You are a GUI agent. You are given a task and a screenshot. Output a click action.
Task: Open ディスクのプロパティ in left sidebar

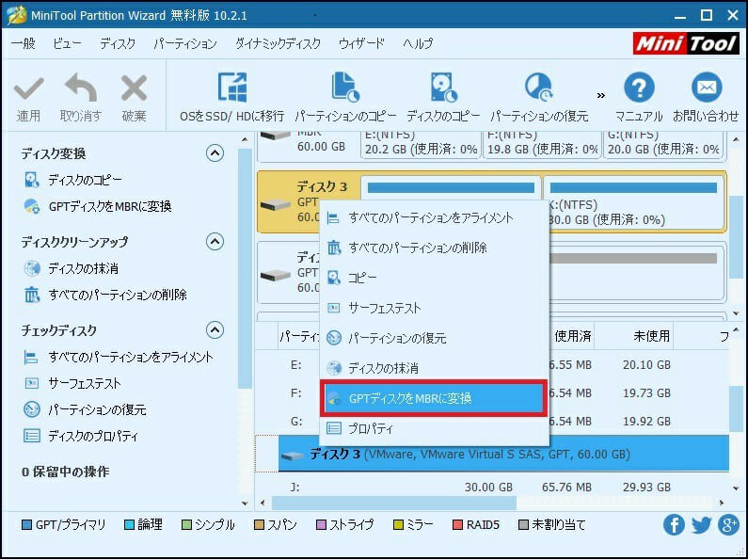93,437
